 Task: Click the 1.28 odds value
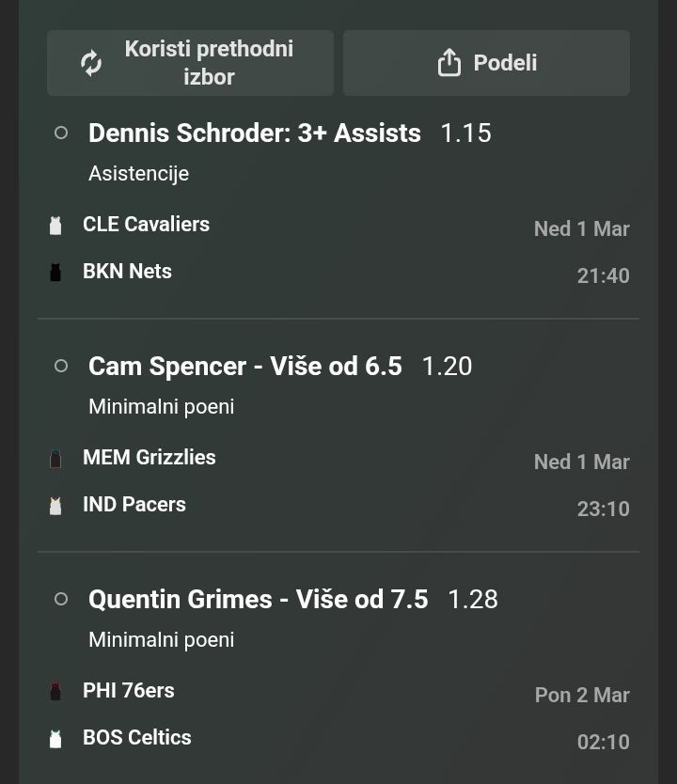pyautogui.click(x=472, y=600)
